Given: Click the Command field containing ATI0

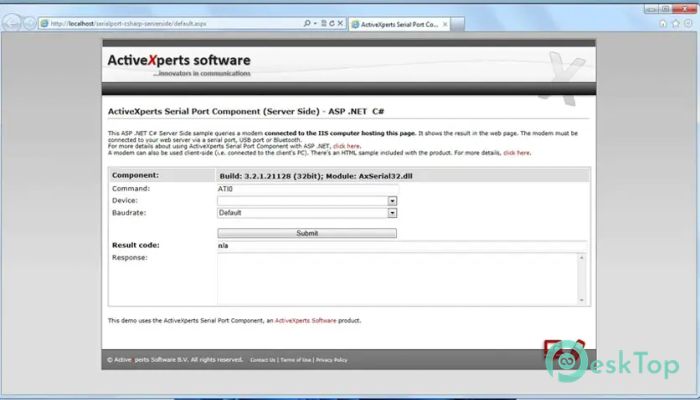Looking at the screenshot, I should click(307, 189).
